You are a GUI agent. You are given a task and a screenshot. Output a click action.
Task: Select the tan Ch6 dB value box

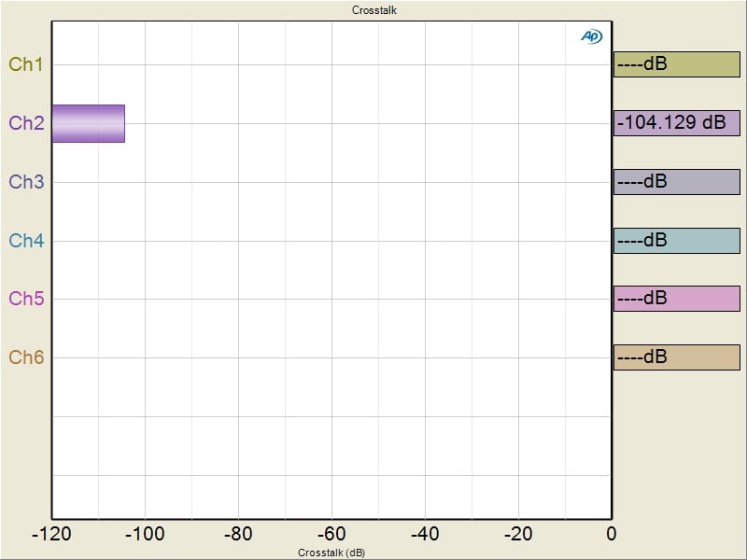[x=676, y=357]
